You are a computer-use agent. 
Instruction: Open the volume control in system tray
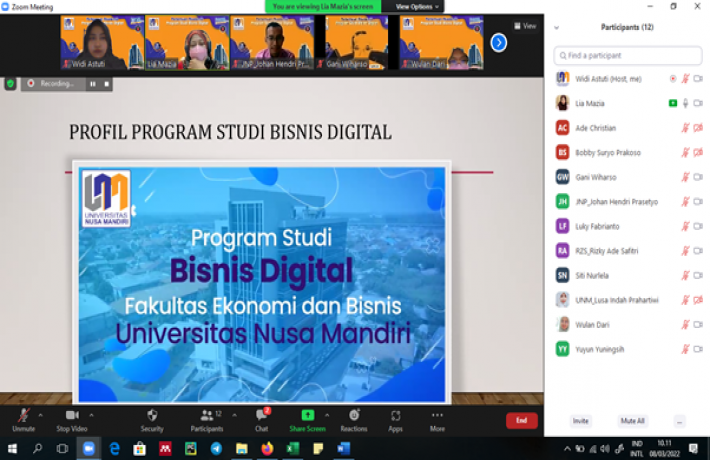point(604,449)
